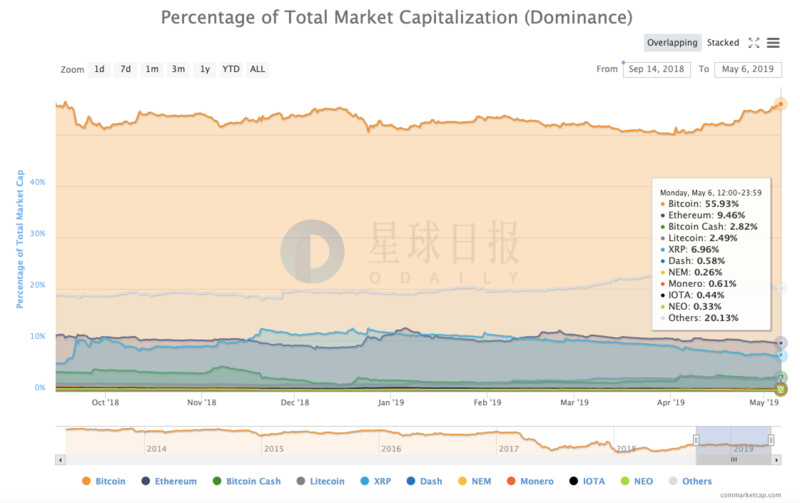800x503 pixels.
Task: Click the 'Jan '19' axis label
Action: coord(391,403)
